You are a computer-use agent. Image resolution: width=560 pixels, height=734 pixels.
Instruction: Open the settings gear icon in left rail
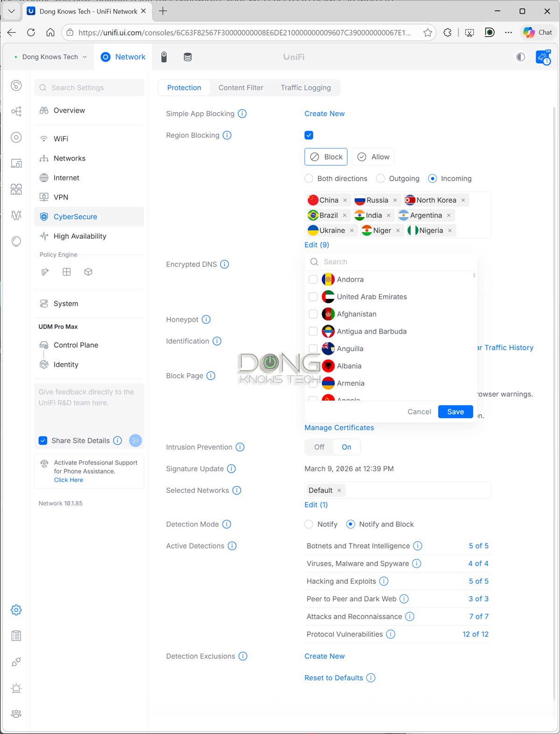[16, 610]
